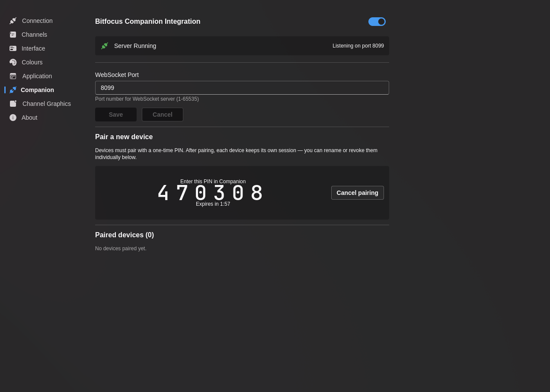This screenshot has height=392, width=550.
Task: Switch to the Interface settings section
Action: click(33, 48)
